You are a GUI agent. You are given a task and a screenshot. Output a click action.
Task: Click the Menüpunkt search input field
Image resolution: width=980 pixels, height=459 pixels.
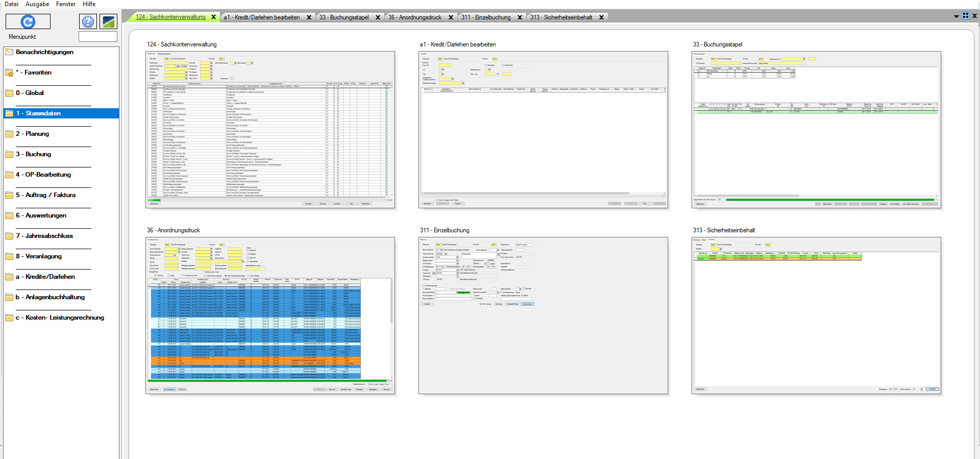pos(98,37)
